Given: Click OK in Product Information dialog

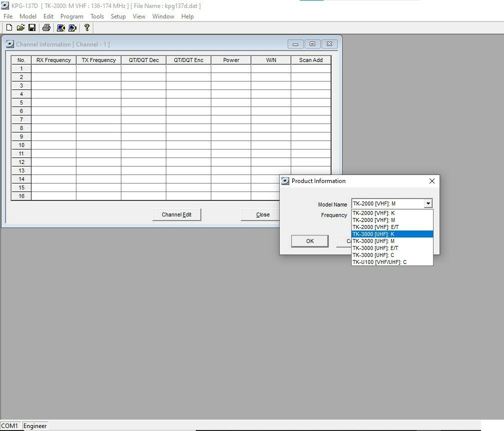Looking at the screenshot, I should [x=310, y=241].
